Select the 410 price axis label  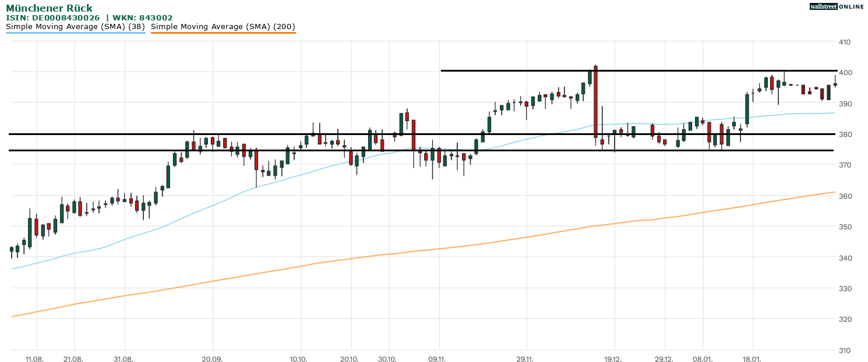click(845, 42)
